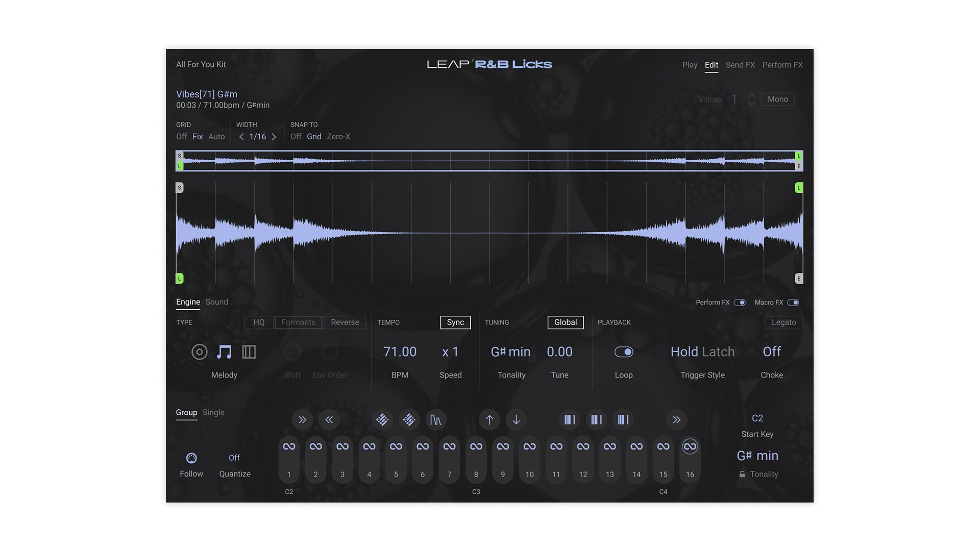Select the Melody music note type icon
The height and width of the screenshot is (551, 980).
224,352
